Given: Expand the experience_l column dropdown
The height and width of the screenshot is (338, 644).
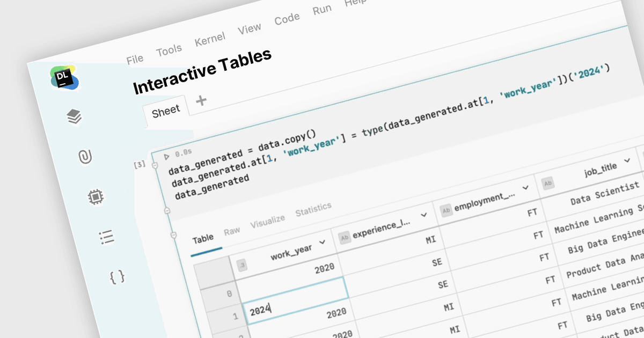Looking at the screenshot, I should pos(425,216).
